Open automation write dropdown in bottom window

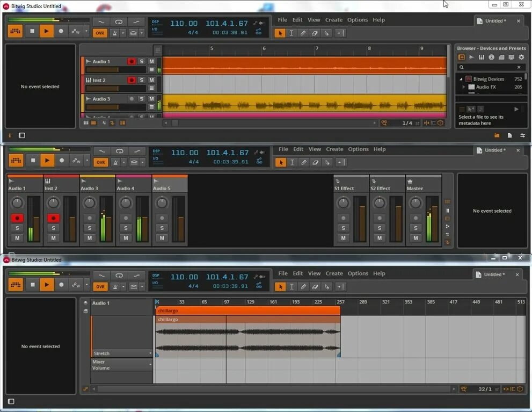tap(86, 285)
